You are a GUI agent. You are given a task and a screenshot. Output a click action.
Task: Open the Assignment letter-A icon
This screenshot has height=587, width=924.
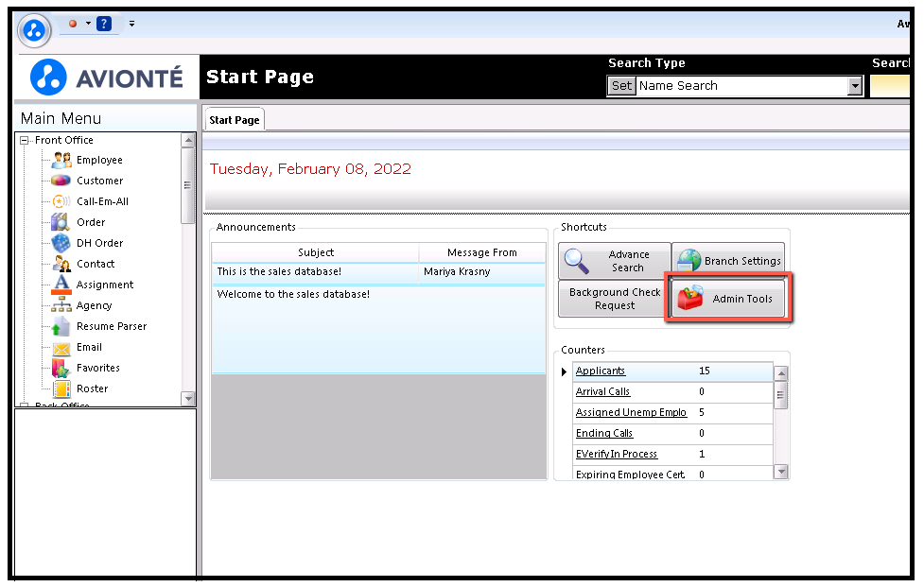tap(61, 285)
